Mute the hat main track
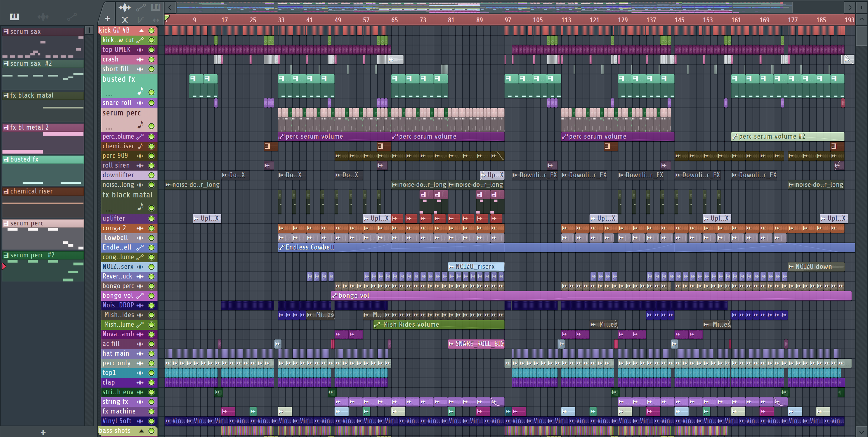 click(x=152, y=354)
